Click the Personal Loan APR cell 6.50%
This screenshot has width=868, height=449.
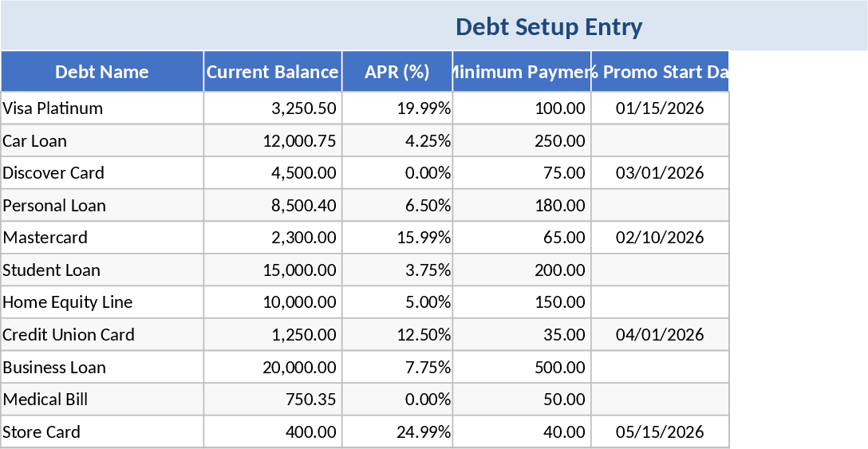397,206
